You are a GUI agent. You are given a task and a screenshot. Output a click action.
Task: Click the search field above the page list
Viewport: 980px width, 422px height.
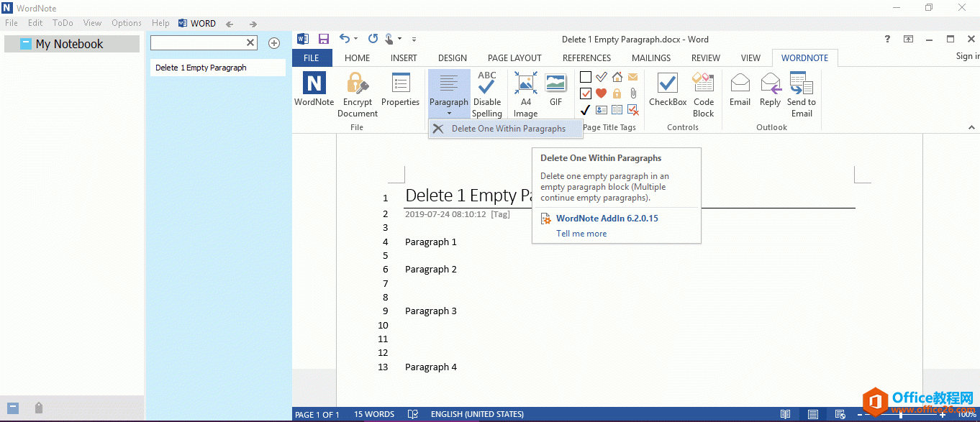tap(197, 43)
